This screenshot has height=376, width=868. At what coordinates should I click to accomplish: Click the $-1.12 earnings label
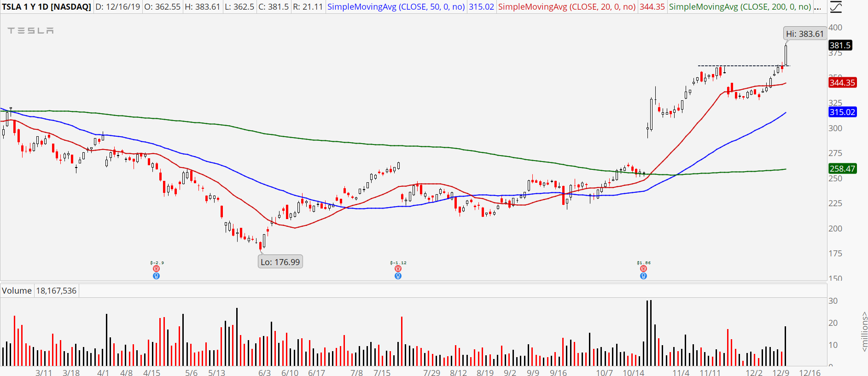click(x=398, y=263)
